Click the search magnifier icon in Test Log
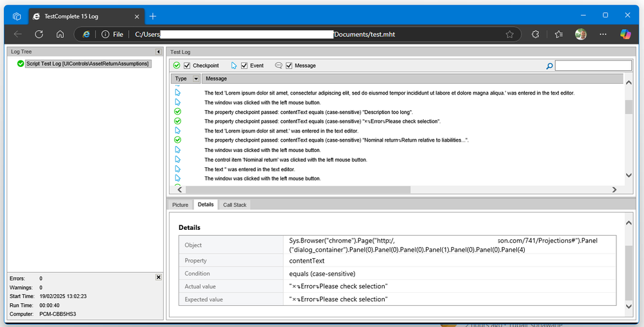 pyautogui.click(x=549, y=66)
